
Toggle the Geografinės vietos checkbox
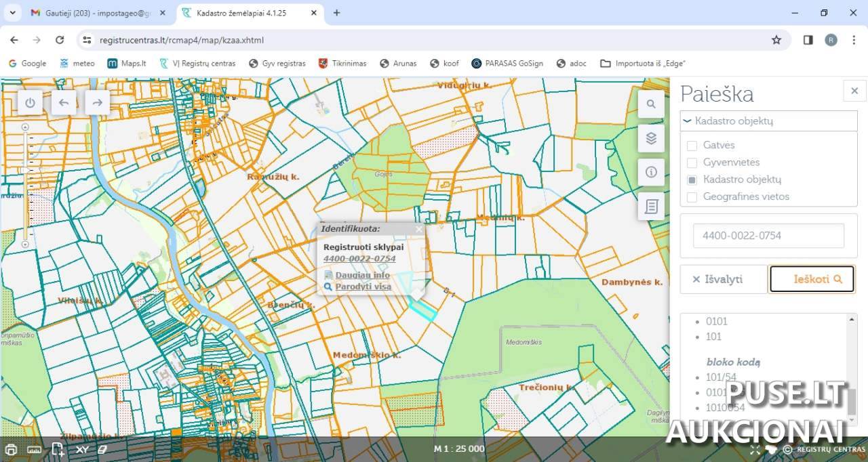[x=692, y=197]
